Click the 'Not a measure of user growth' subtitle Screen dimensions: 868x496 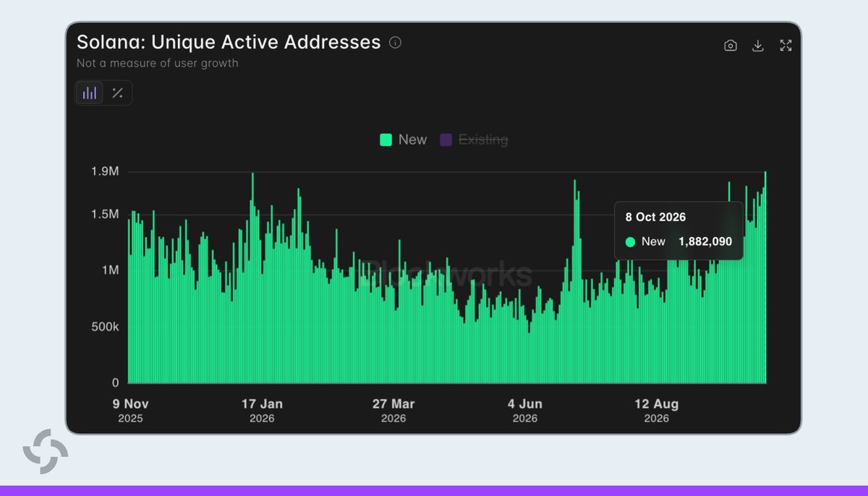[158, 63]
